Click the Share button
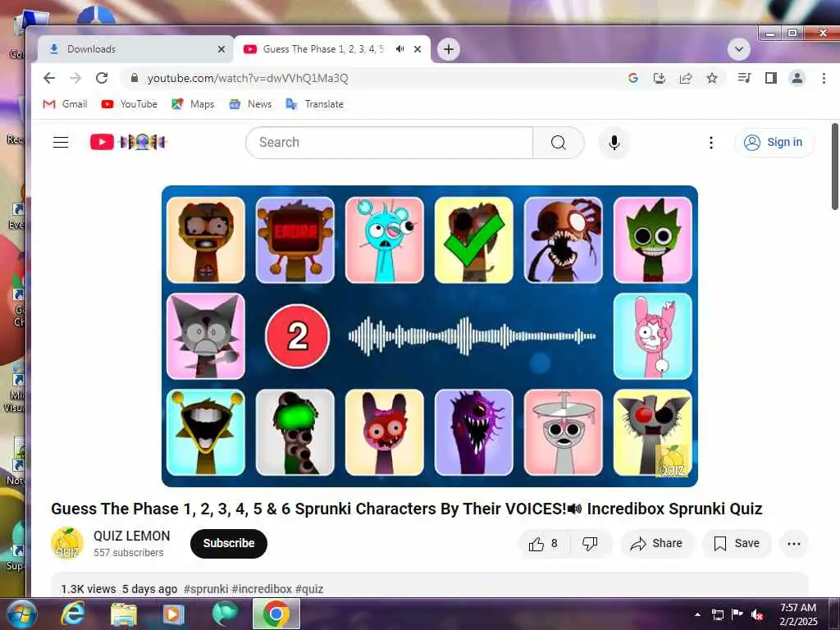 pyautogui.click(x=657, y=544)
